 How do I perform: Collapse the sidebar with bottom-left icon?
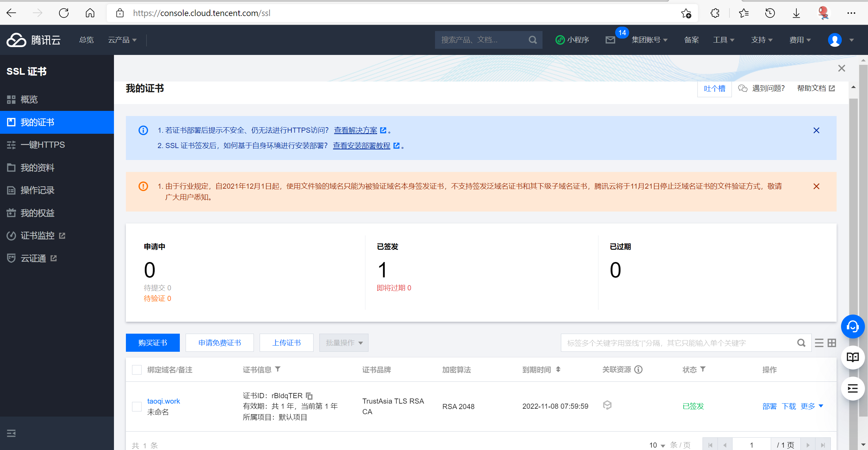tap(11, 433)
